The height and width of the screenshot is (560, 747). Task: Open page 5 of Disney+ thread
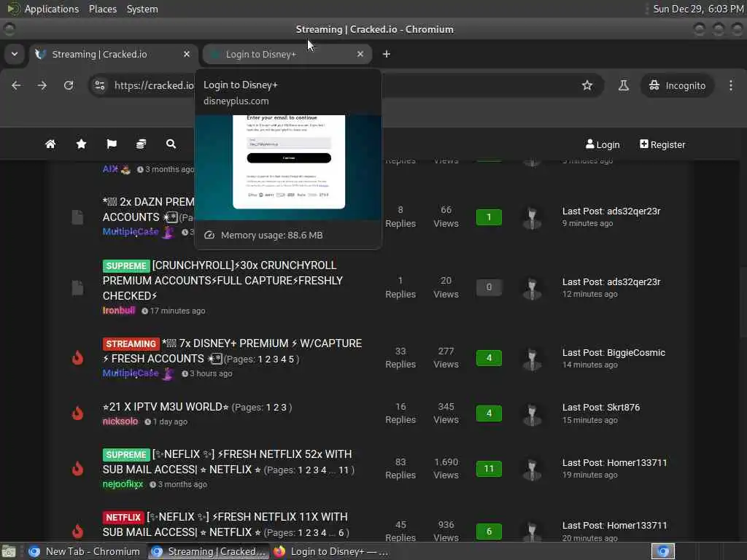coord(291,359)
